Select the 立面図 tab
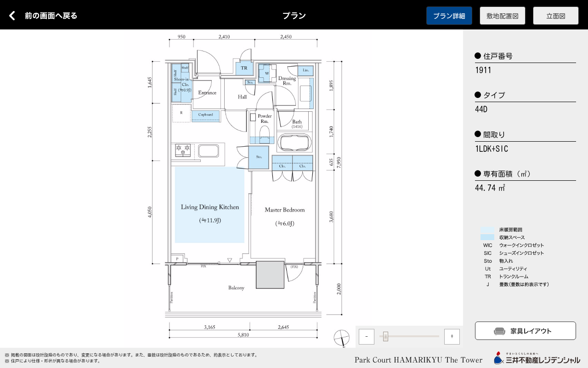Image resolution: width=588 pixels, height=368 pixels. coord(555,16)
